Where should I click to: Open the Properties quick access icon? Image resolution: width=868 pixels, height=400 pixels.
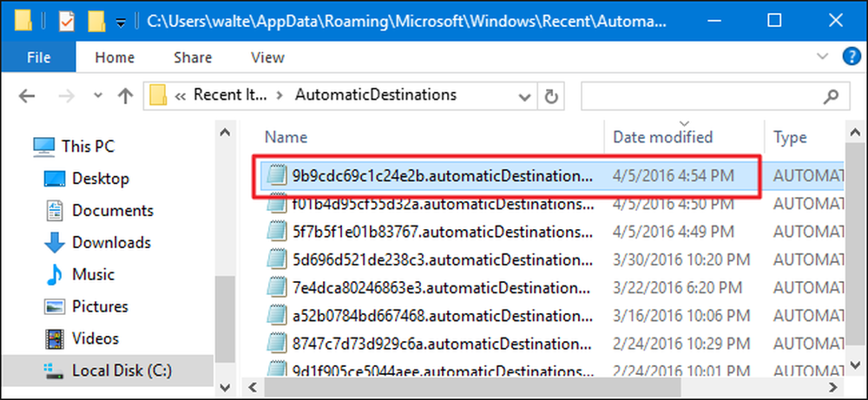pos(66,22)
